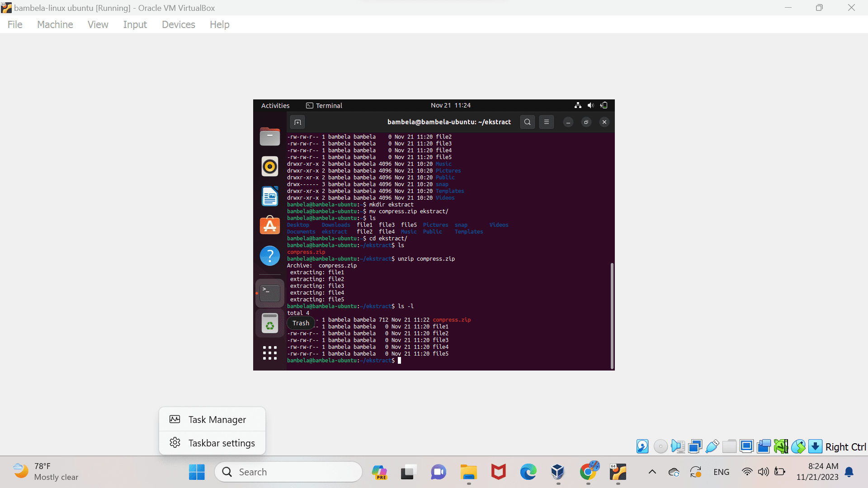Click Activities in the Ubuntu top bar

click(x=275, y=105)
